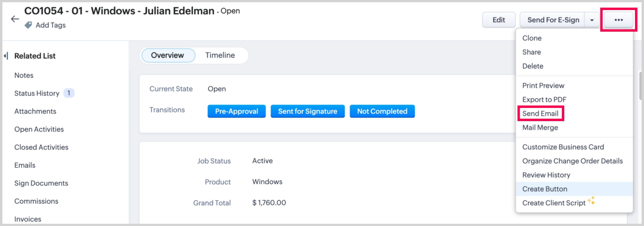
Task: Click the Send For E-Sign button
Action: [x=553, y=20]
